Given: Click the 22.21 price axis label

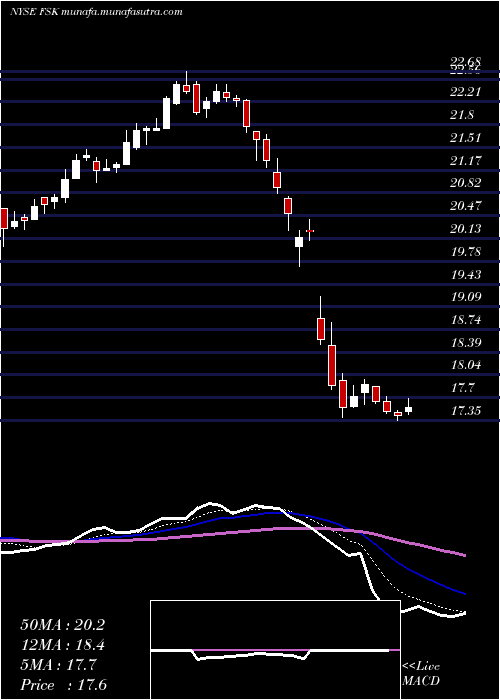Looking at the screenshot, I should click(x=465, y=92).
